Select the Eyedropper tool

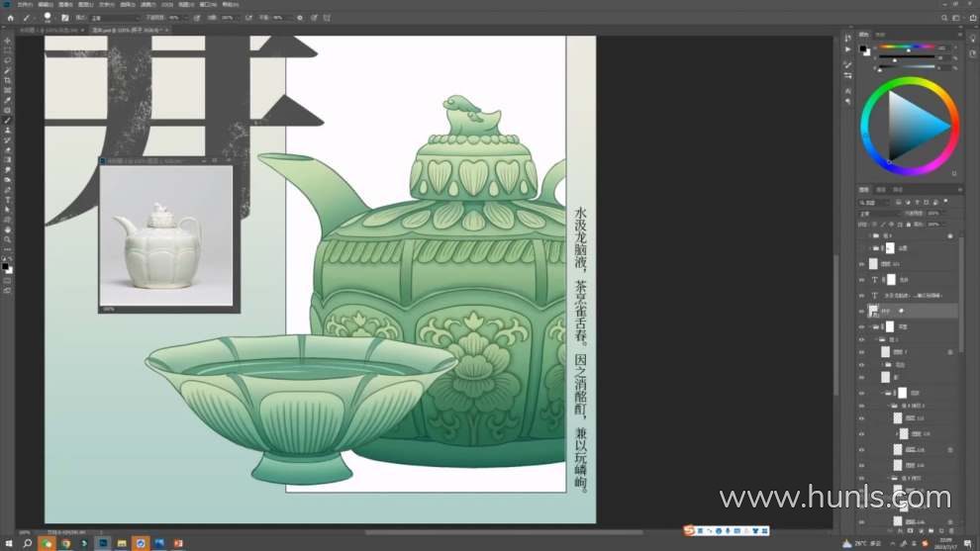(x=8, y=101)
